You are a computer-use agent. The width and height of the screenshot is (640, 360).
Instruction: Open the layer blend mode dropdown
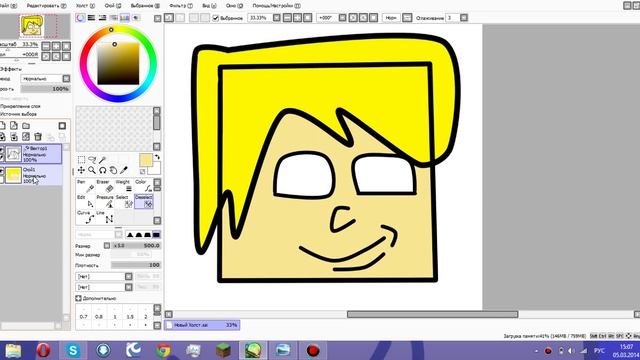coord(66,78)
